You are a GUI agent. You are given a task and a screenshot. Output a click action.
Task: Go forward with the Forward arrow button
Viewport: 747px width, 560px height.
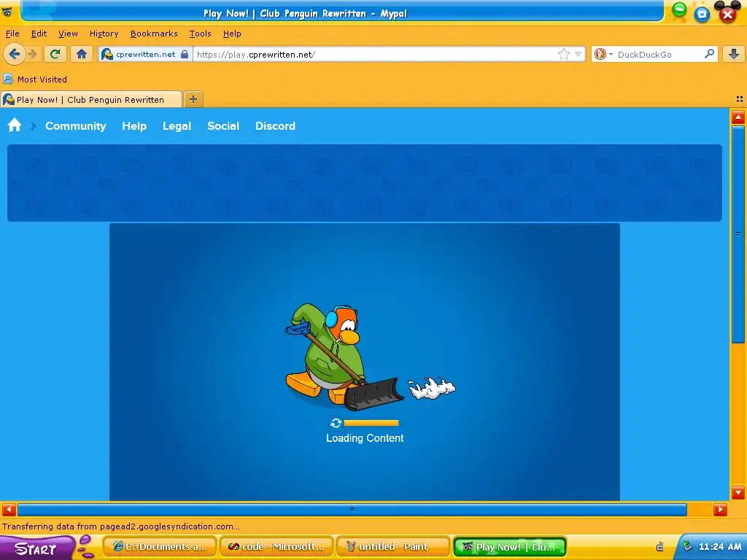32,54
